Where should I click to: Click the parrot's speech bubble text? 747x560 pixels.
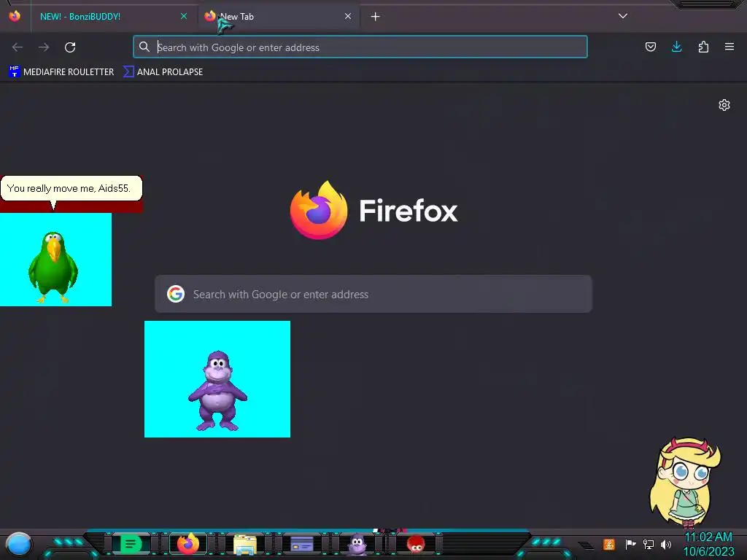(69, 188)
